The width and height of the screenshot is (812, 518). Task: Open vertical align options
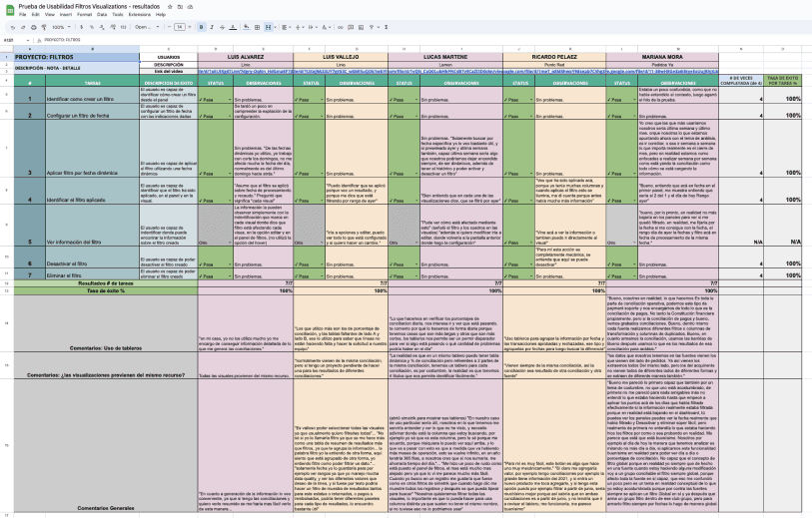(300, 27)
